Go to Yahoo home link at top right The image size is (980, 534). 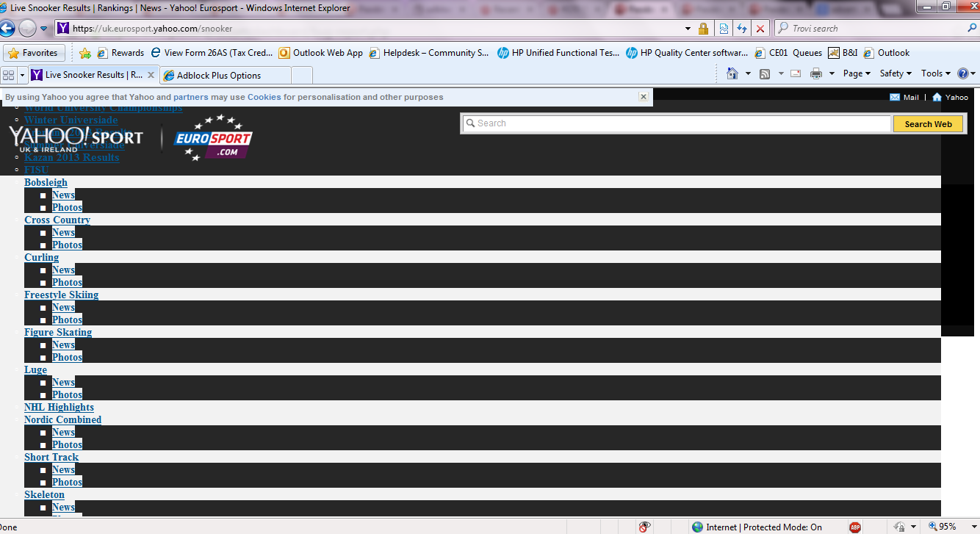click(x=950, y=97)
